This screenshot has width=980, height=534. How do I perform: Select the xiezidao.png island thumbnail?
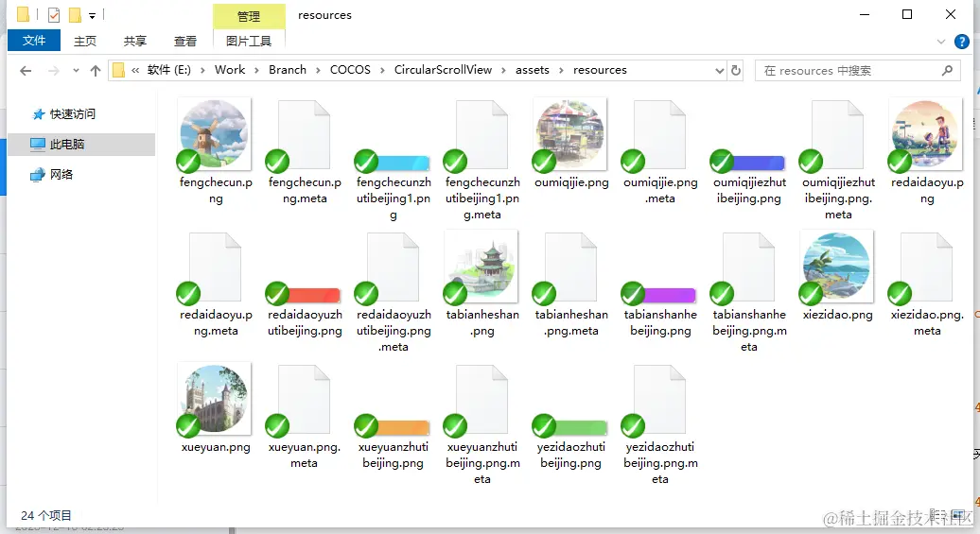coord(837,267)
